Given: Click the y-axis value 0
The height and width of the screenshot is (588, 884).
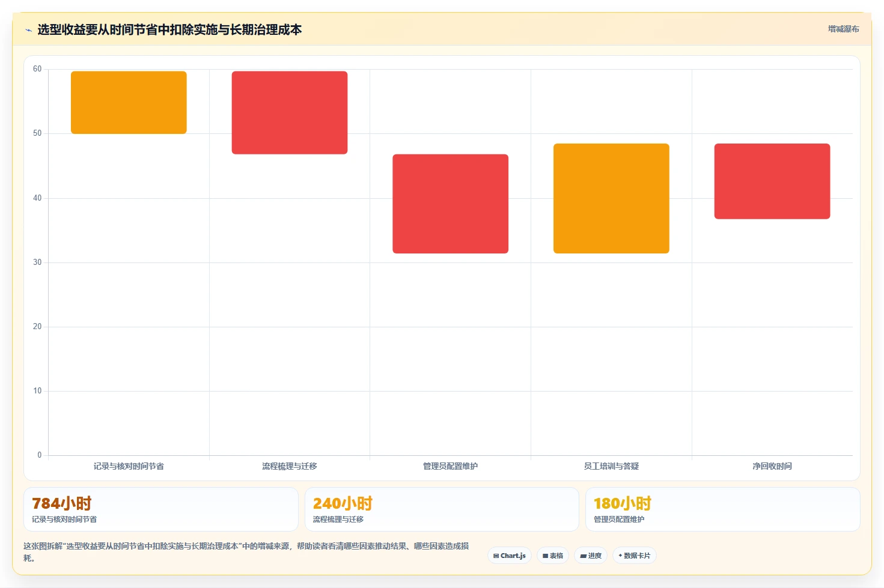Looking at the screenshot, I should (40, 455).
